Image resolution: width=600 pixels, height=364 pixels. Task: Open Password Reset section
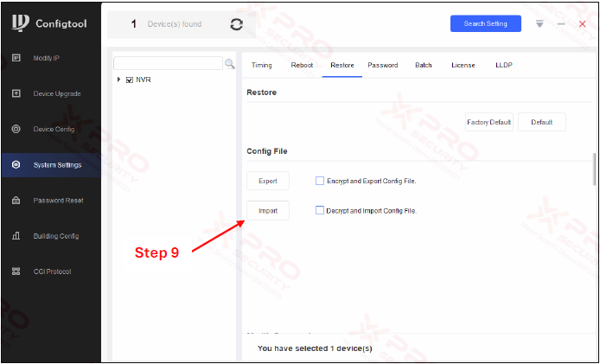click(x=58, y=201)
